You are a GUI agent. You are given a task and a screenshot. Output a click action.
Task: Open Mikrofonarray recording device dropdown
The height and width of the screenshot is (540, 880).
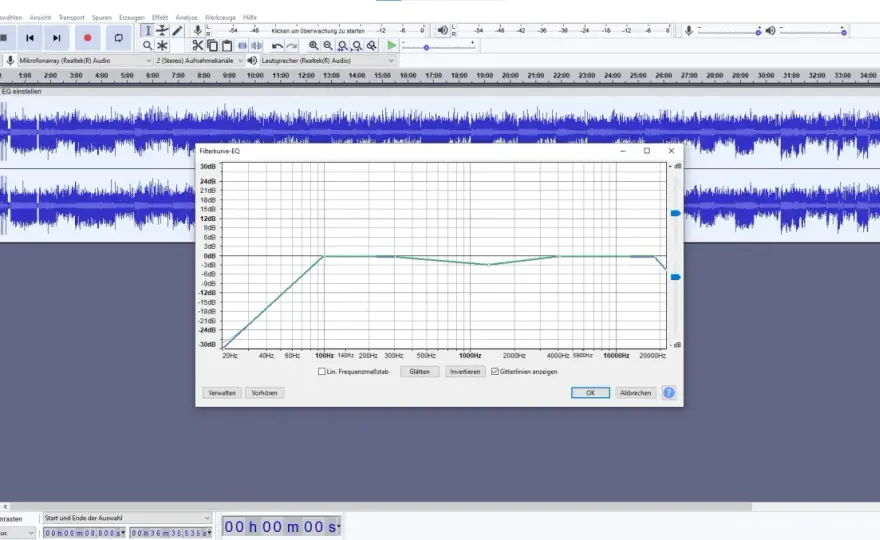tap(85, 60)
